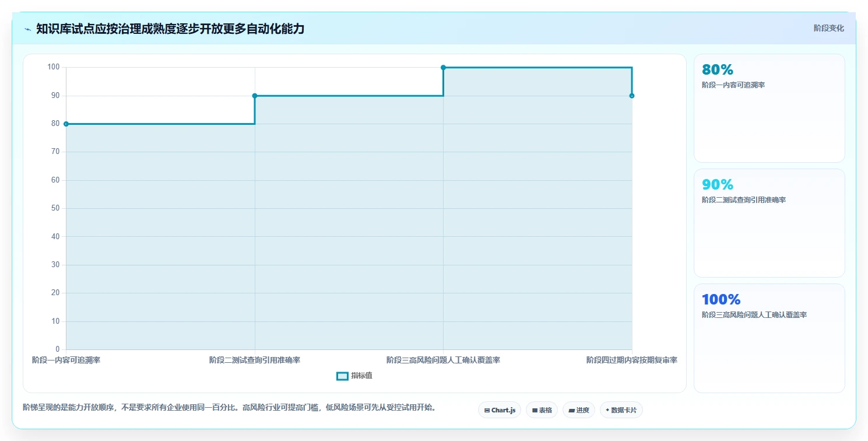
Task: Open the 100% 阶段三高风险问题人工确认覆盖率 card
Action: point(769,338)
